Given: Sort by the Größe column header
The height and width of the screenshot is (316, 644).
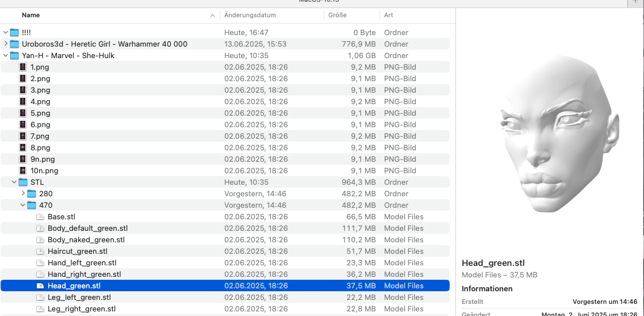Looking at the screenshot, I should pos(338,15).
